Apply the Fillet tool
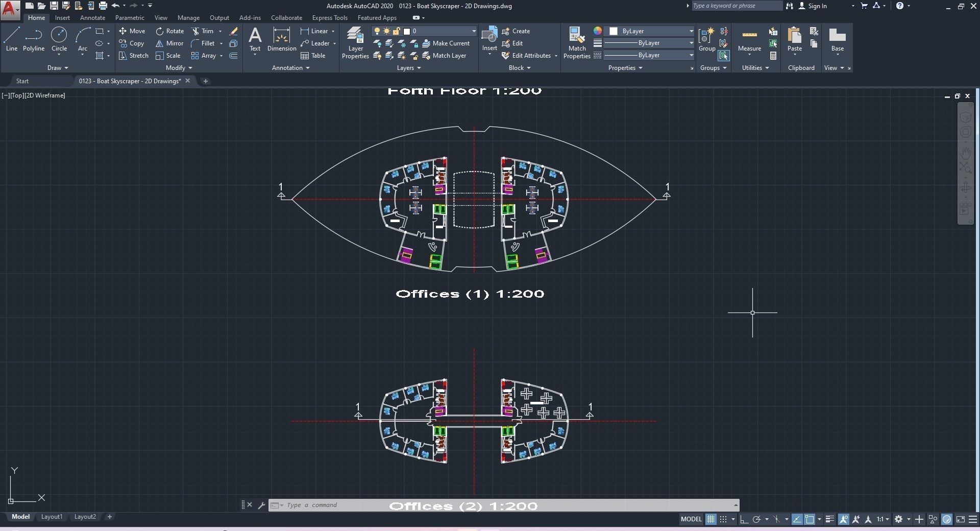 point(203,43)
